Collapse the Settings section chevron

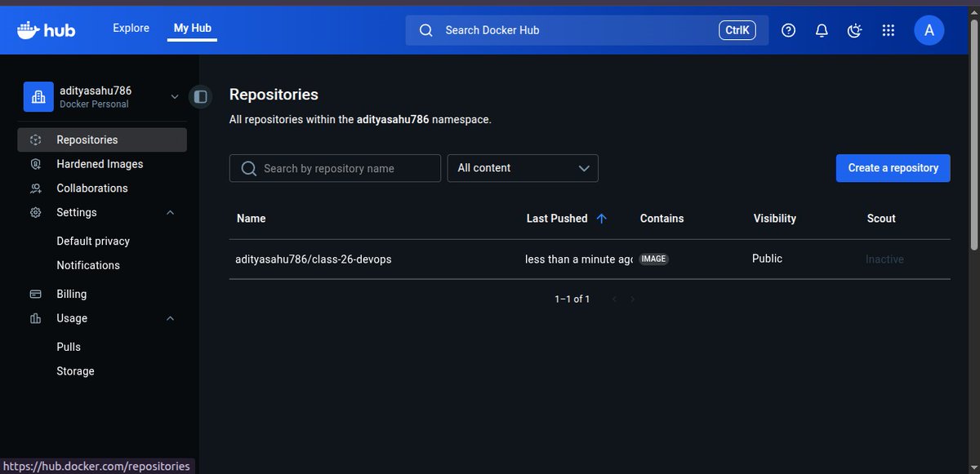click(170, 213)
